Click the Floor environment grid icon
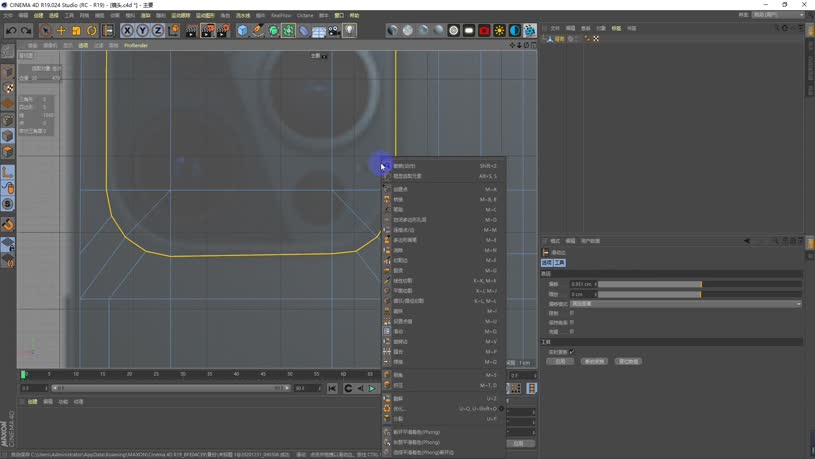This screenshot has height=459, width=815. click(319, 31)
